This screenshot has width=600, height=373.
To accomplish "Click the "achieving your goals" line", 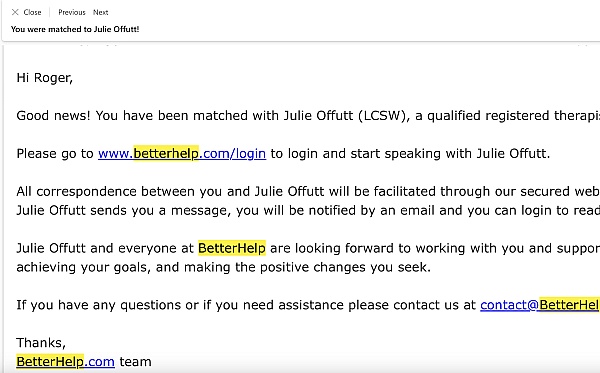I will 82,267.
